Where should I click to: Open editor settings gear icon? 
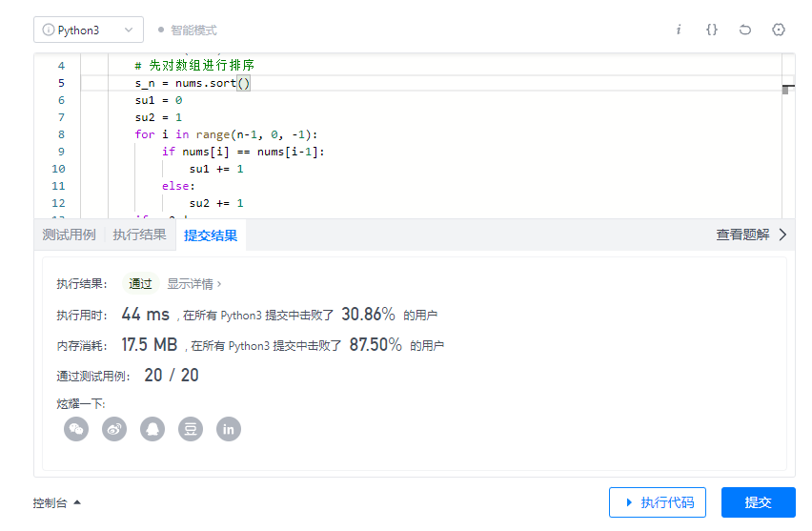779,30
